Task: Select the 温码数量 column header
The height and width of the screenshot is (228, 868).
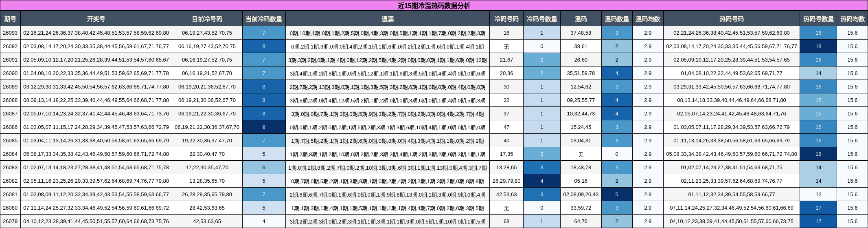Action: click(617, 19)
